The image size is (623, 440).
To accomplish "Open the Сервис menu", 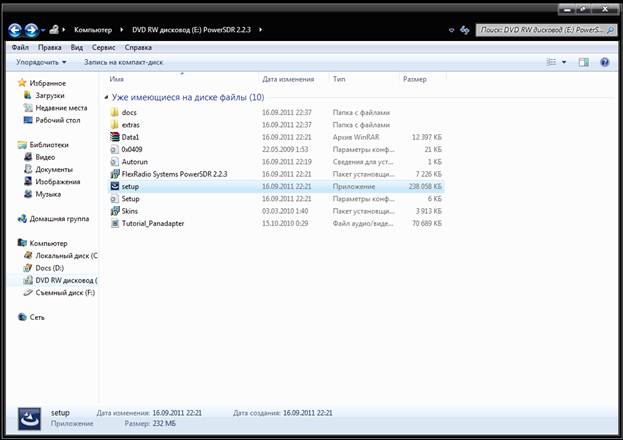I will [x=104, y=47].
